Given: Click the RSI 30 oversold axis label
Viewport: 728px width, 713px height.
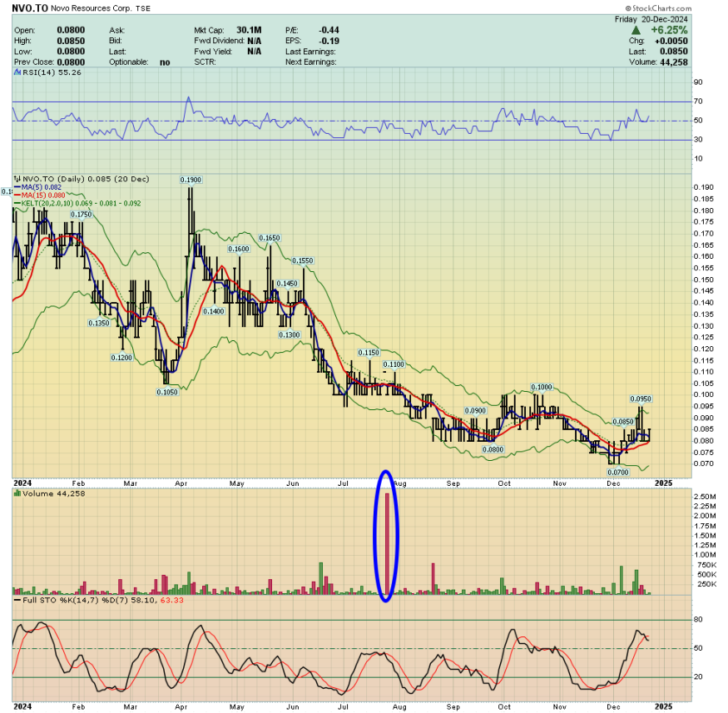Looking at the screenshot, I should pos(698,139).
